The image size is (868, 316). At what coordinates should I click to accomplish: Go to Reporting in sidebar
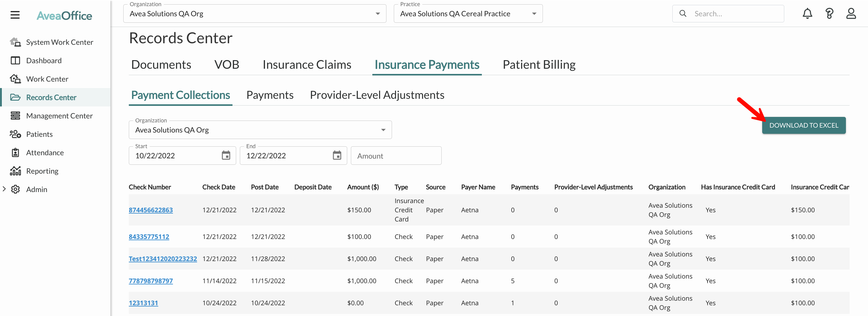tap(42, 171)
